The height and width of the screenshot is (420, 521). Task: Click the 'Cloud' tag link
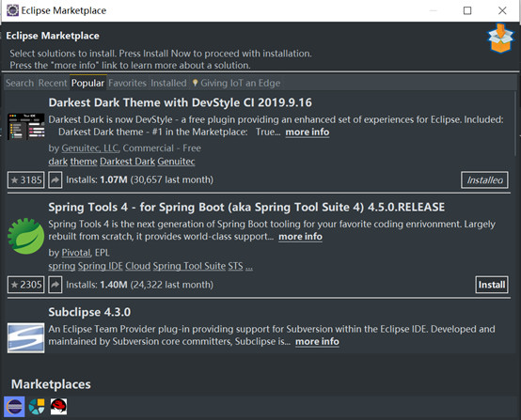pos(138,266)
